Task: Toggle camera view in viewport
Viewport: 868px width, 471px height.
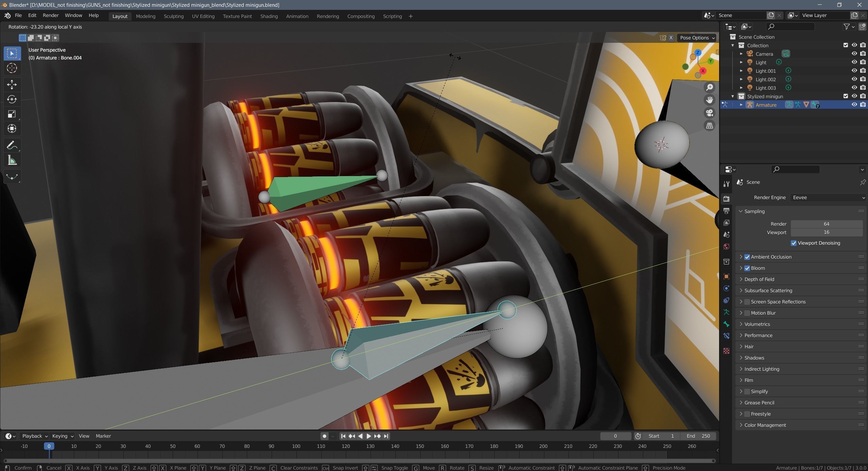Action: pyautogui.click(x=710, y=113)
